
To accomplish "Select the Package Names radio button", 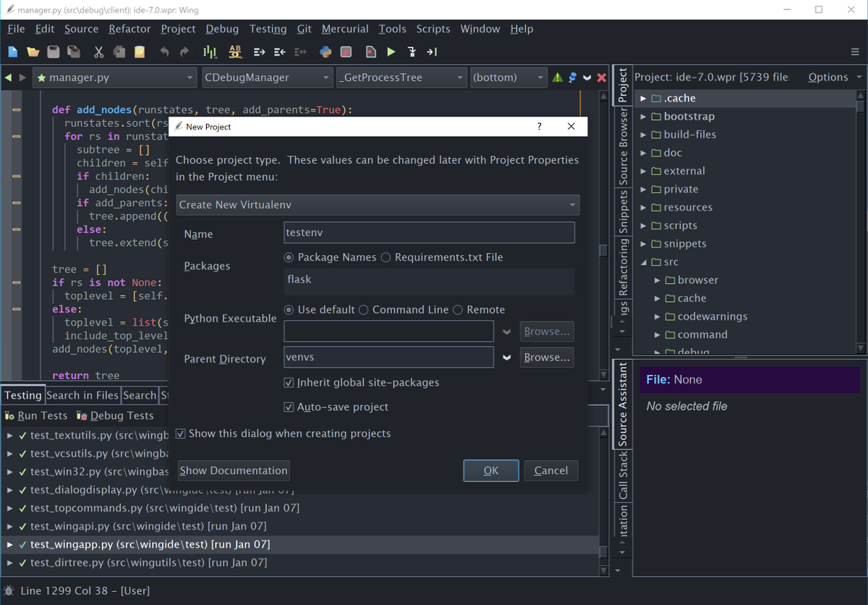I will point(289,257).
